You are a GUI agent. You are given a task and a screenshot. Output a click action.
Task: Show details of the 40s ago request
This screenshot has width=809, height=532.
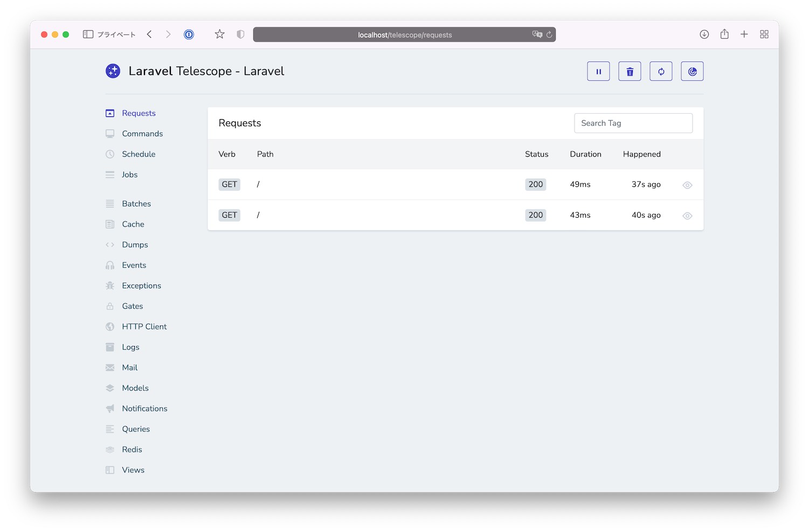coord(687,215)
